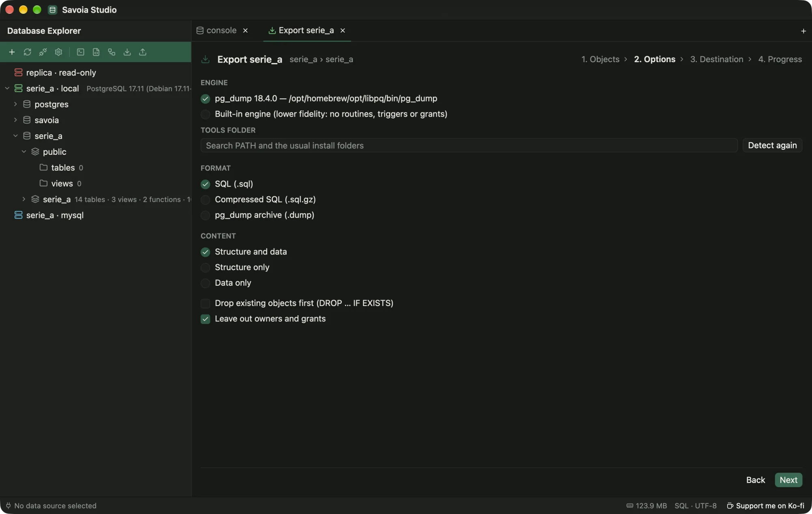The height and width of the screenshot is (514, 812).
Task: Click the replica read-only data source icon
Action: 18,73
